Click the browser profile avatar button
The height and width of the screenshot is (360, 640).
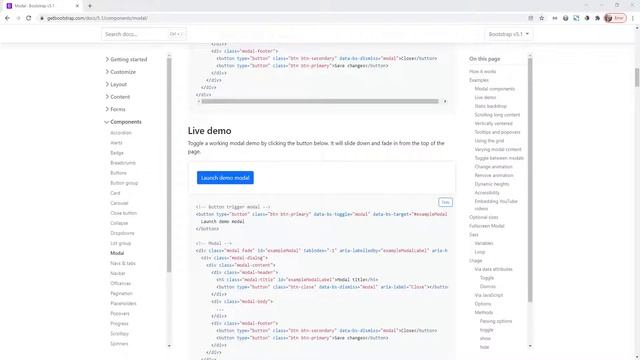pos(615,18)
